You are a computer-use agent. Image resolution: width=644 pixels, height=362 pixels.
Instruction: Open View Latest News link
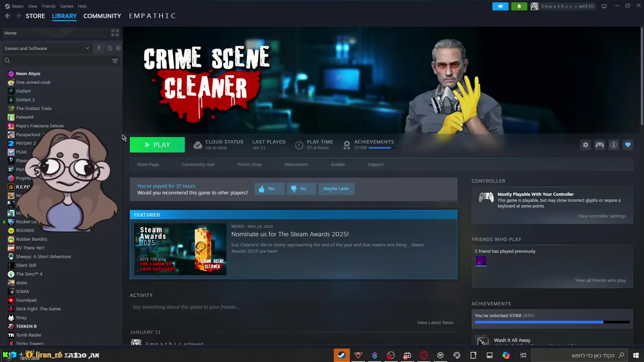(435, 323)
